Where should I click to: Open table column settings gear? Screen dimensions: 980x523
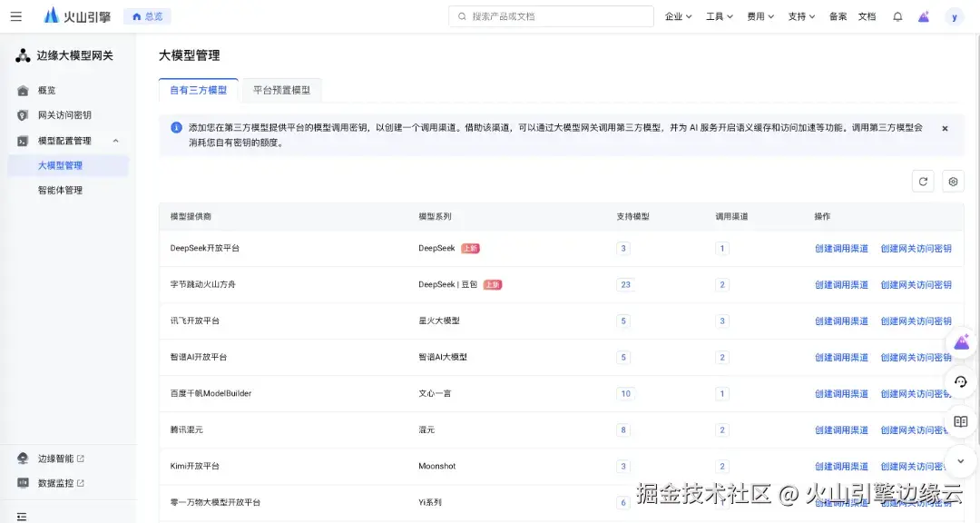coord(953,182)
